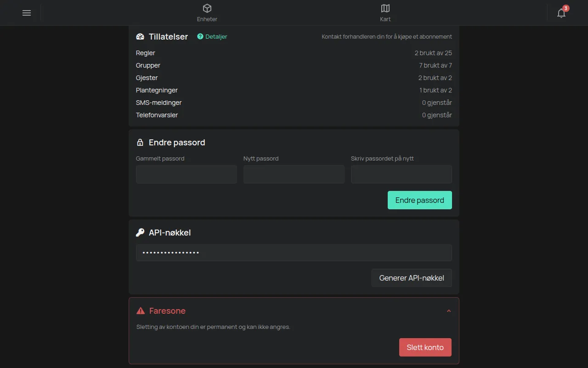Go to the Enheter tab
Viewport: 588px width, 368px height.
pyautogui.click(x=207, y=13)
